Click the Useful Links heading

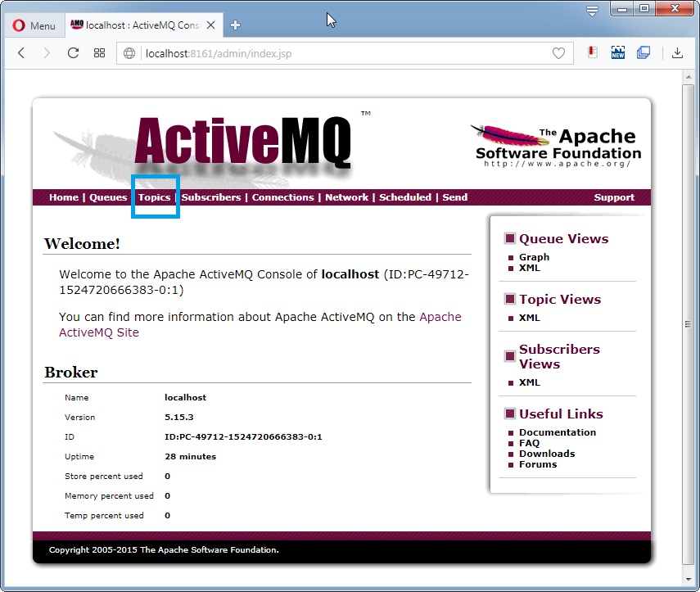[561, 413]
